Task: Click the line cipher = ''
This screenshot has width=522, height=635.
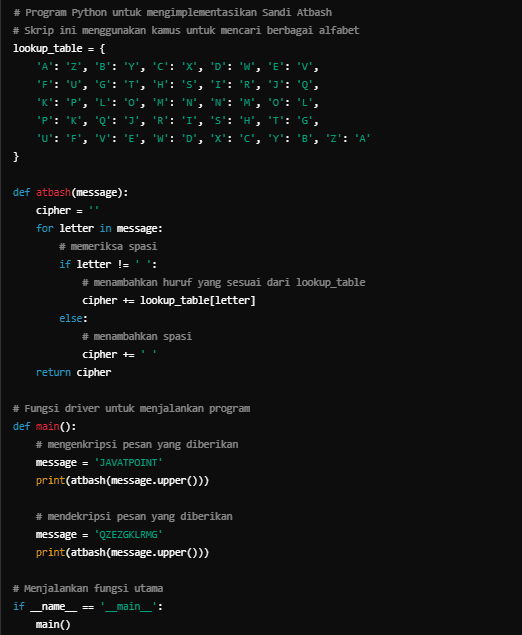Action: [x=67, y=211]
